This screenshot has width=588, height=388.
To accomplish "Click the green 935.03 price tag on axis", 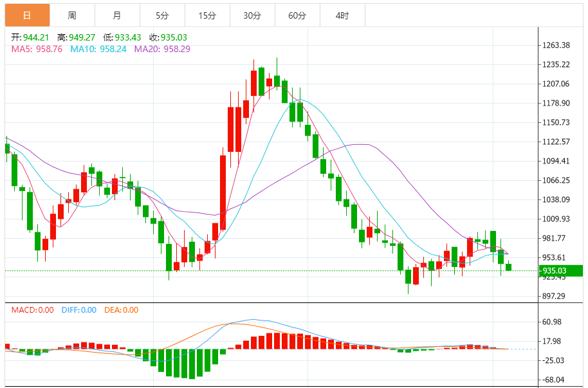I will click(561, 271).
